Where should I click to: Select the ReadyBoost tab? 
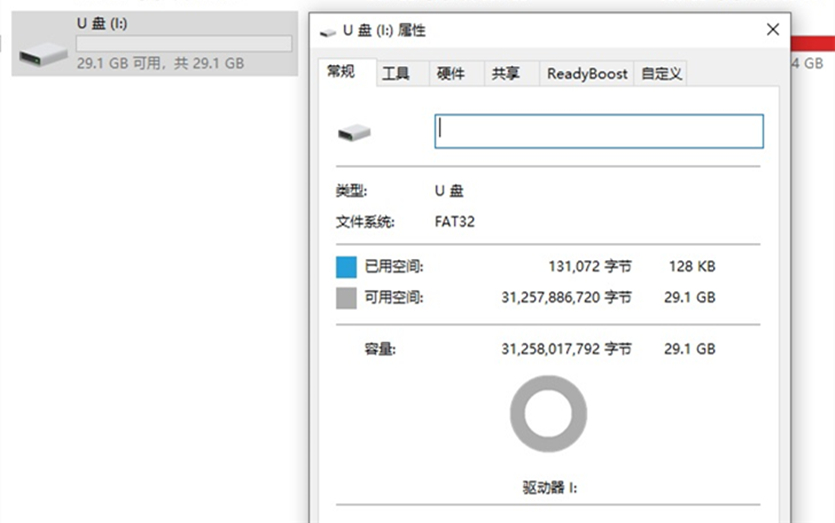[587, 74]
